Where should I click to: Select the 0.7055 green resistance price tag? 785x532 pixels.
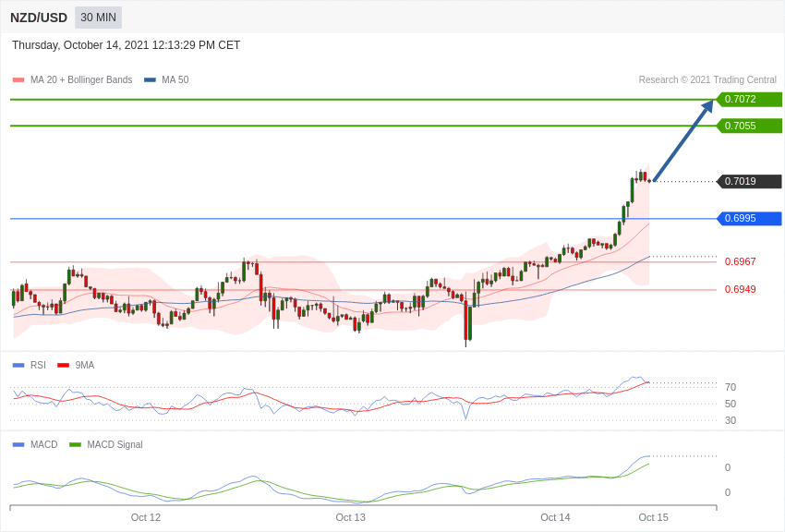tap(749, 126)
